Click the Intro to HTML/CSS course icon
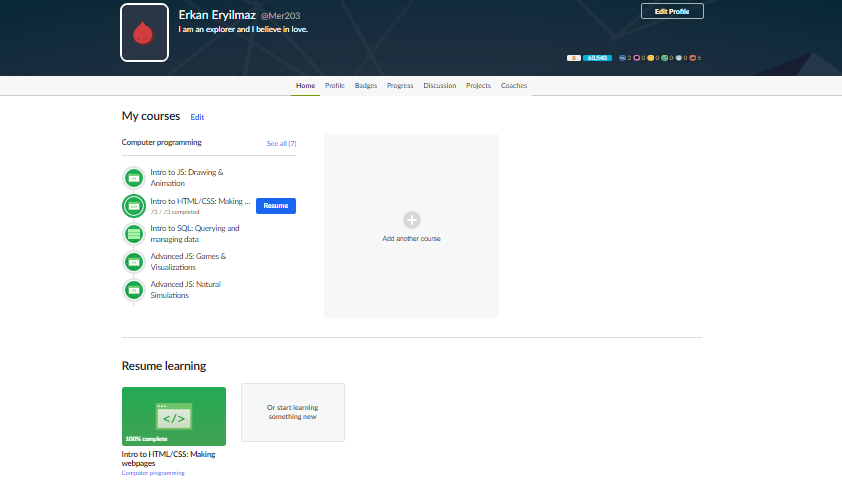This screenshot has height=504, width=842. pos(134,206)
